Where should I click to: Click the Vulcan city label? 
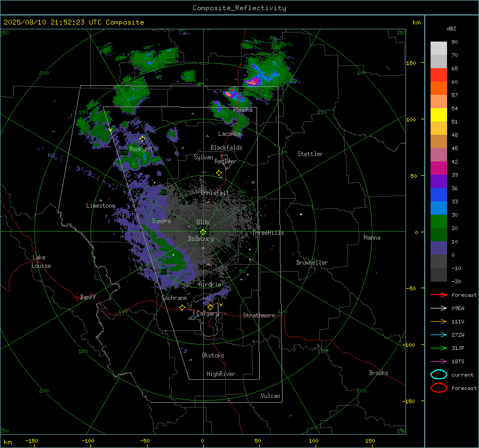click(271, 396)
